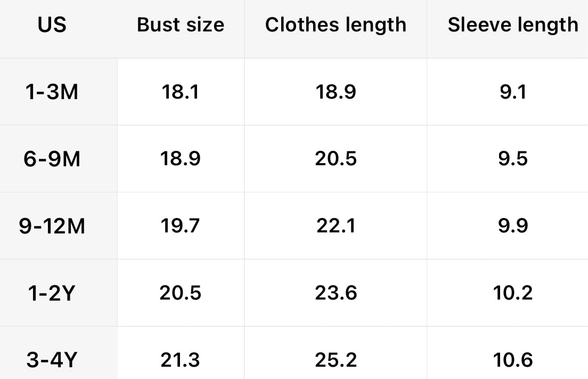
Task: Click the 1-2Y size row label
Action: [x=52, y=293]
